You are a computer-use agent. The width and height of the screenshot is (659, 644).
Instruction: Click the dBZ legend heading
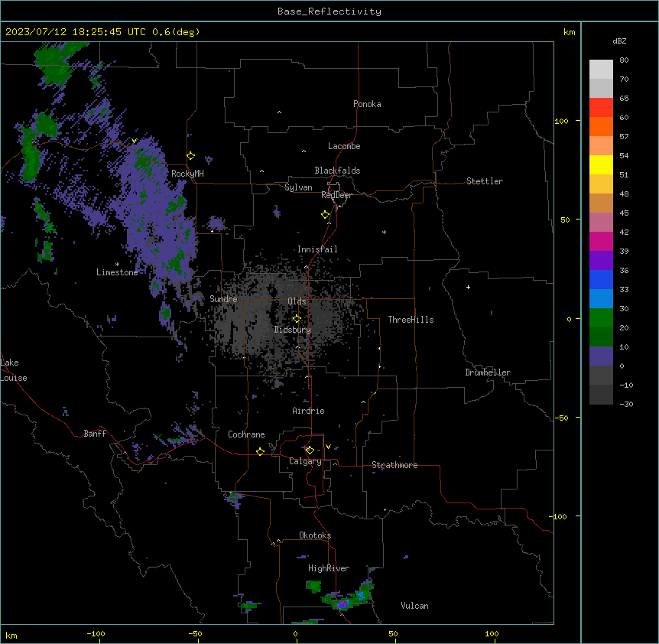[x=619, y=41]
